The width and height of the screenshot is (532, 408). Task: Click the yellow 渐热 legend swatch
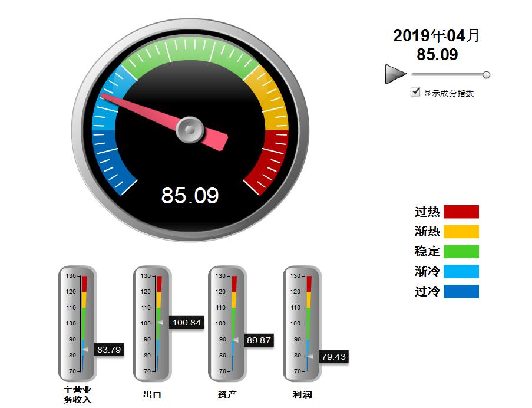point(461,232)
